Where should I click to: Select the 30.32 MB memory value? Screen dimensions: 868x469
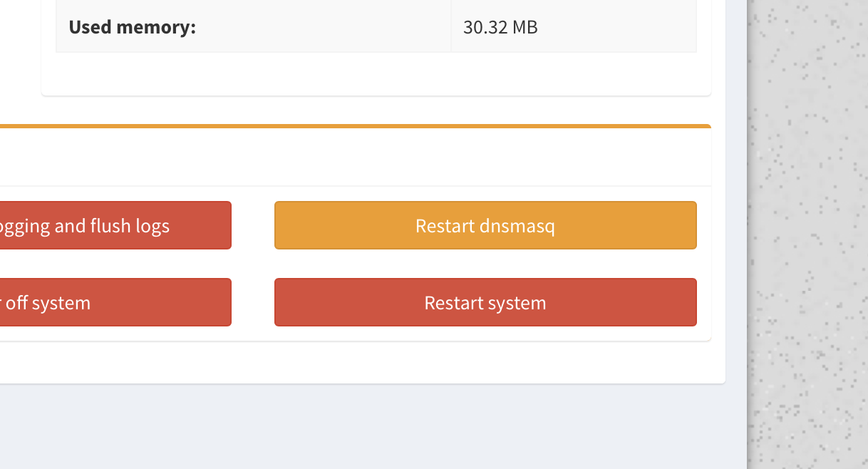tap(500, 27)
